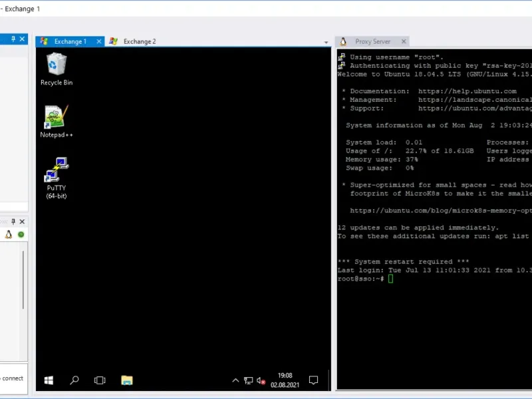Open the Action Center notifications icon
Image resolution: width=532 pixels, height=399 pixels.
(x=313, y=380)
